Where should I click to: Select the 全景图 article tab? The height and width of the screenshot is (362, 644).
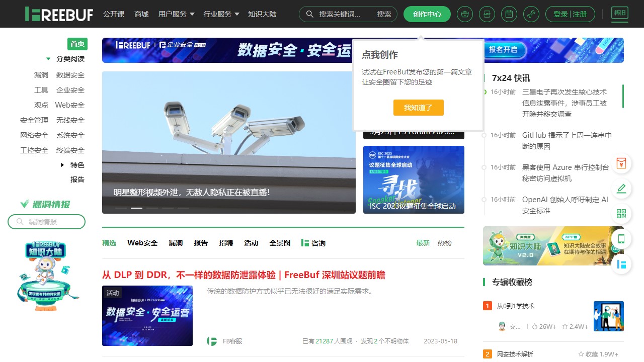(x=280, y=243)
